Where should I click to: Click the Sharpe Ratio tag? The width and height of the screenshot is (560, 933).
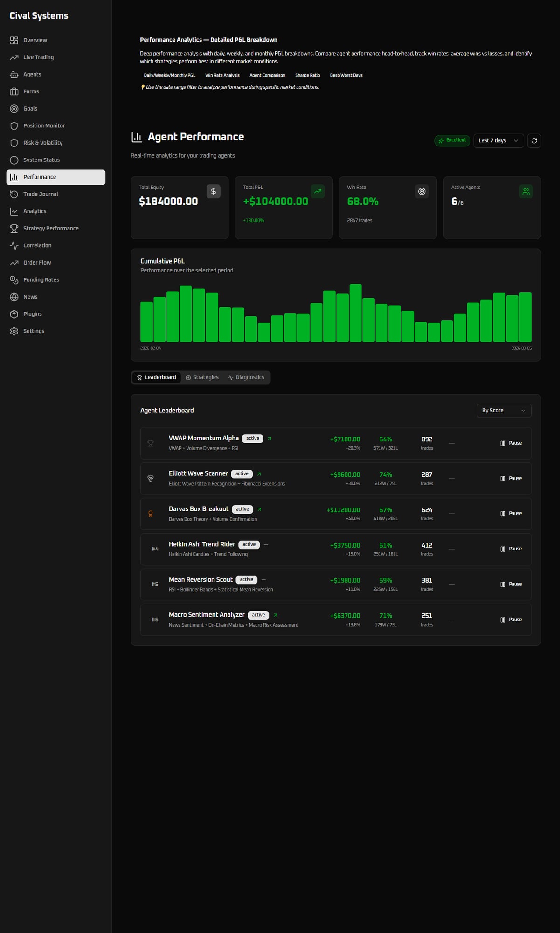pos(307,75)
